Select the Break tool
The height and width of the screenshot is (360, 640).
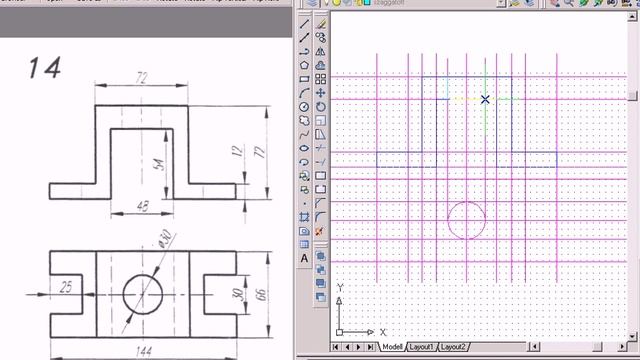click(321, 190)
